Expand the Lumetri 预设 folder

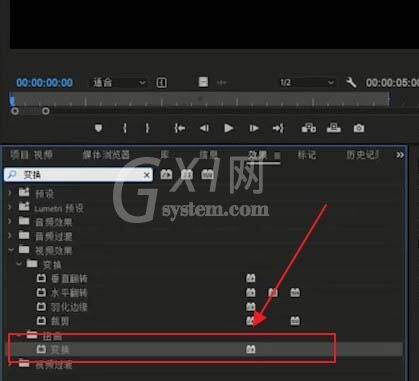[x=10, y=208]
